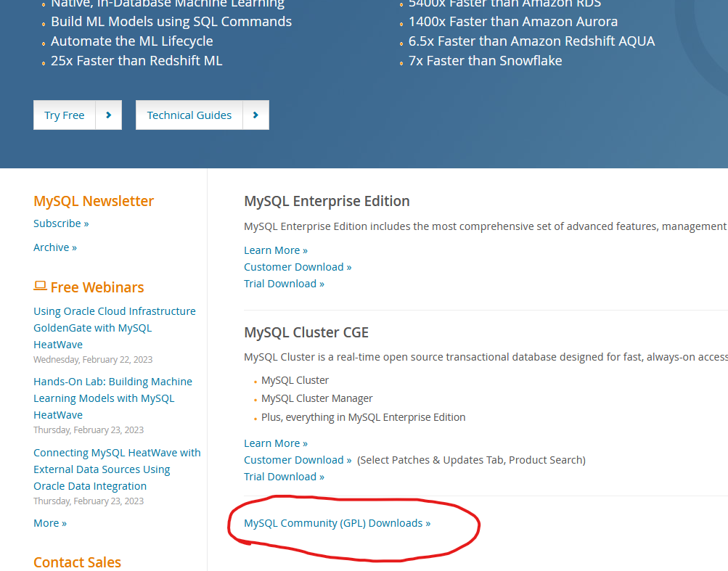Open Hands-On Lab Building Machine Learning Models webinar
This screenshot has width=728, height=571.
tap(113, 398)
